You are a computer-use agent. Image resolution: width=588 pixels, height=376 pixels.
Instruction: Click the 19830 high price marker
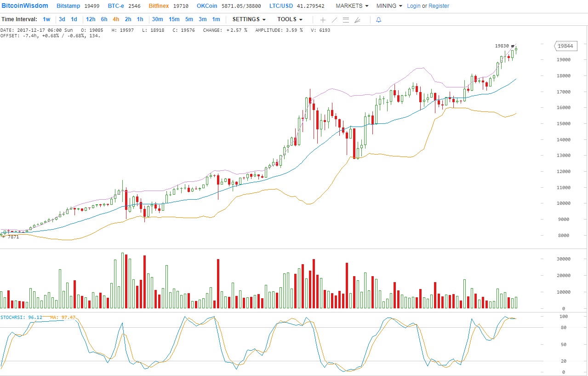point(502,46)
